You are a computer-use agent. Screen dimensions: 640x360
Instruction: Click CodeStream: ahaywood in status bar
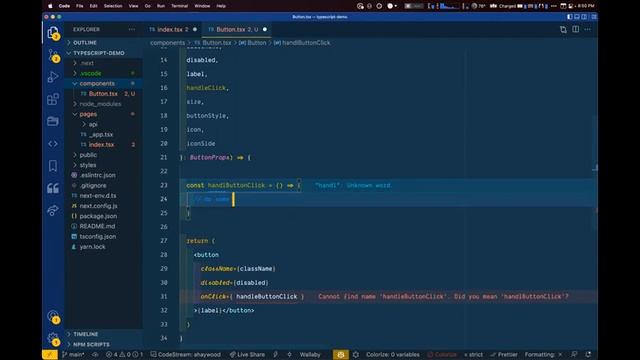185,355
